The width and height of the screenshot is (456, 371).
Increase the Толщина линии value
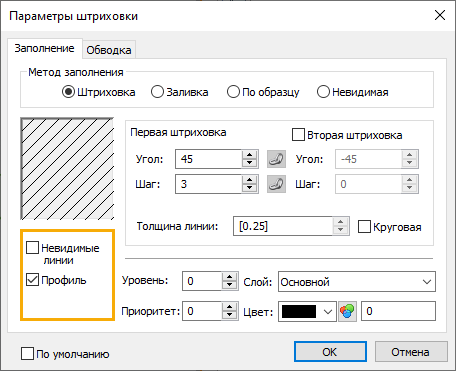click(x=340, y=222)
